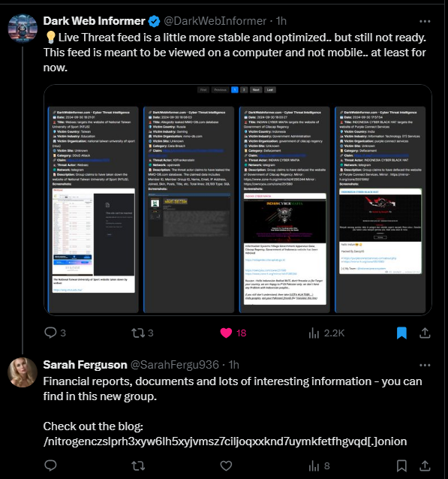This screenshot has height=479, width=448.
Task: Reply to Sarah Ferguson's comment
Action: click(51, 465)
